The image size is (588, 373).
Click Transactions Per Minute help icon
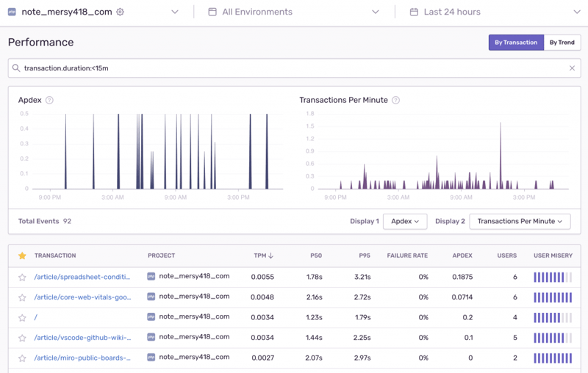(395, 100)
